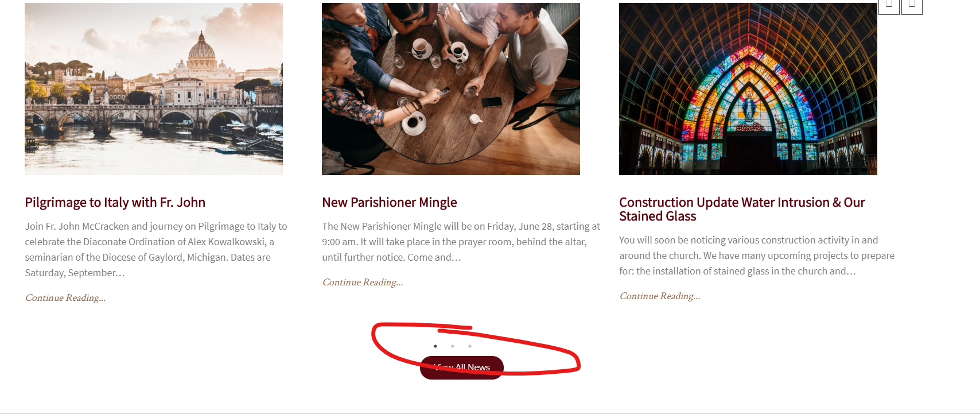Open the coffee table gathering photo
Viewport: 980px width, 414px height.
[x=451, y=89]
